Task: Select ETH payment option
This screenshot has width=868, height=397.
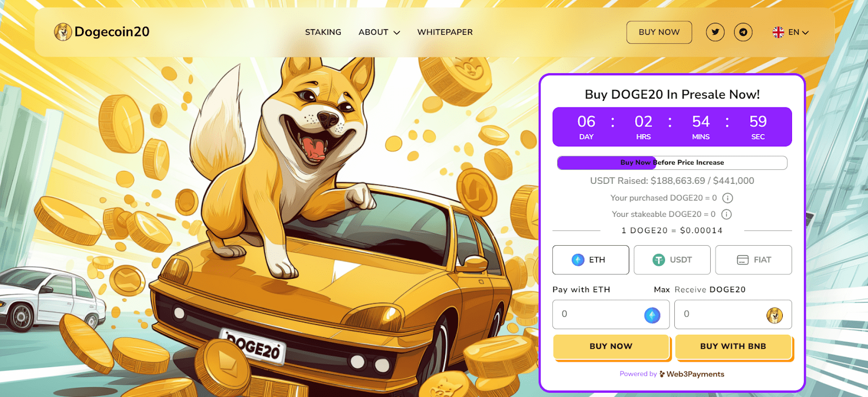Action: (591, 260)
